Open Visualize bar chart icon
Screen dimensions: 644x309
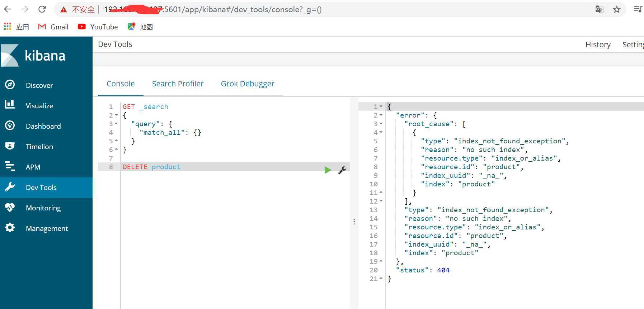(10, 105)
